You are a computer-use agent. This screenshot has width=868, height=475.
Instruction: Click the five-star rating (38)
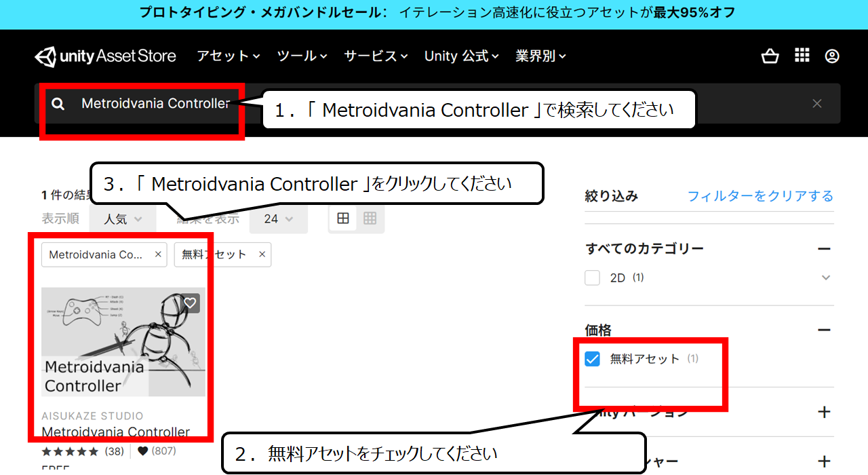tap(83, 451)
